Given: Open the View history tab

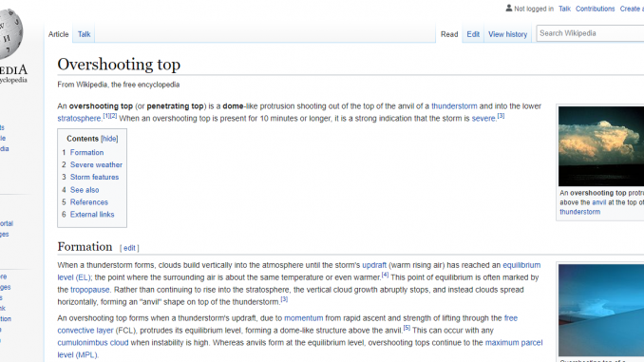Looking at the screenshot, I should [x=507, y=34].
